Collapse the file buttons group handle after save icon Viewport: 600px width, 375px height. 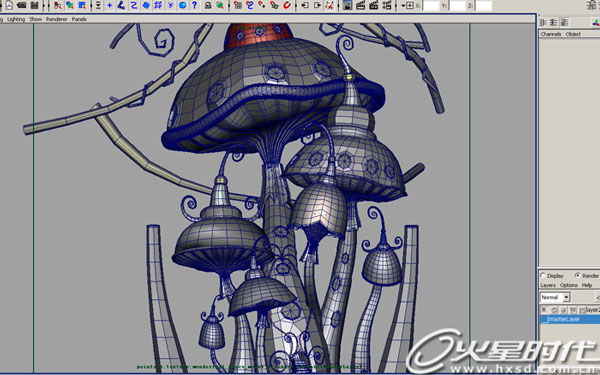[x=44, y=5]
